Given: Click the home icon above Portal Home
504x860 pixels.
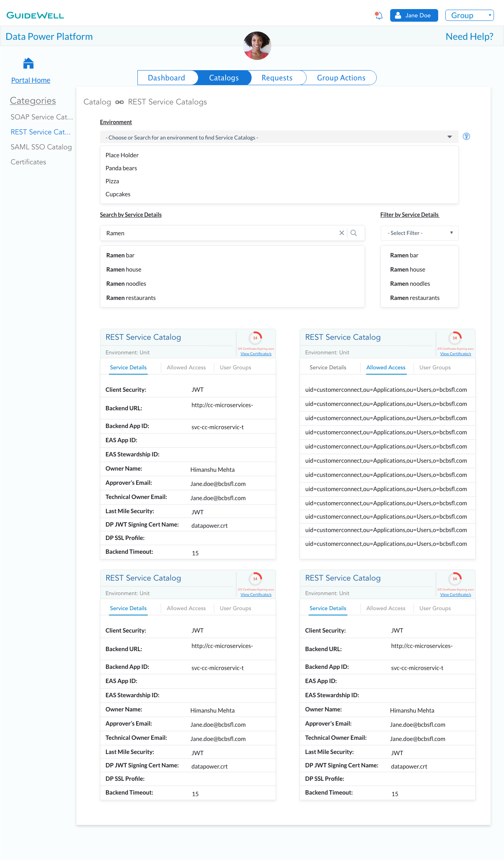Looking at the screenshot, I should 28,63.
